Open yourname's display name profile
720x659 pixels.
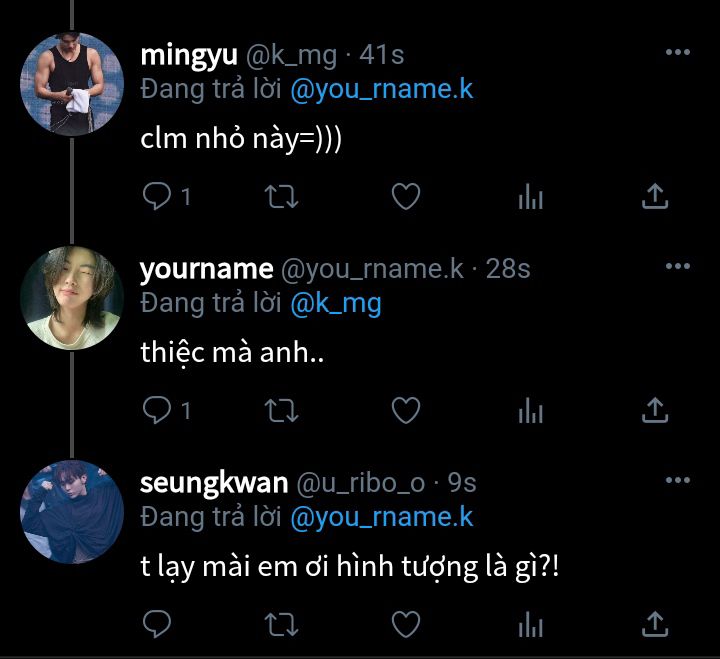coord(206,269)
